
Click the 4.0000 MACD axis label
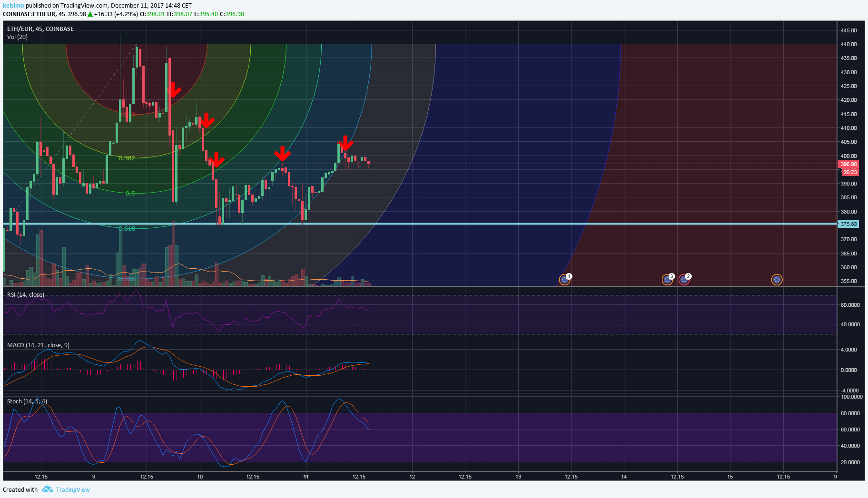pos(848,350)
